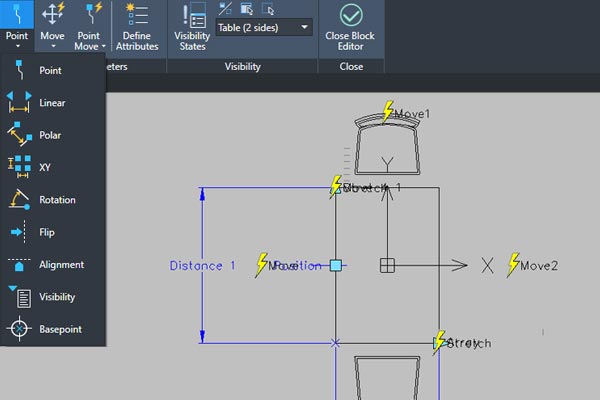Open the Table (2 sides) visibility dropdown

click(x=305, y=28)
